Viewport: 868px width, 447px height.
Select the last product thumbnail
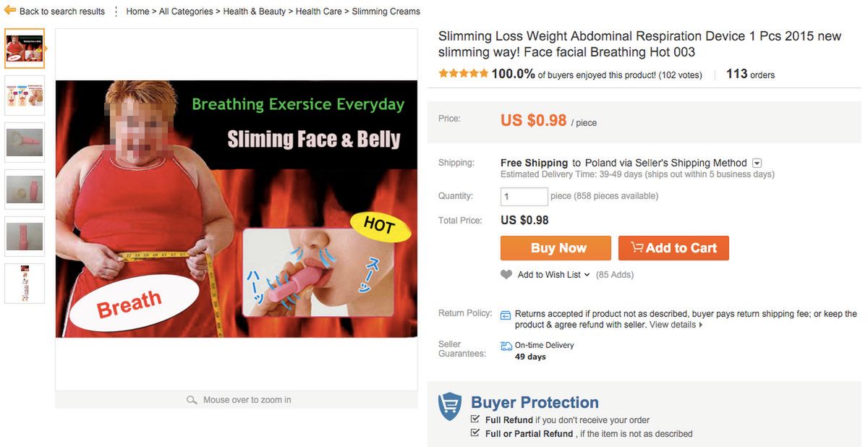pyautogui.click(x=25, y=283)
